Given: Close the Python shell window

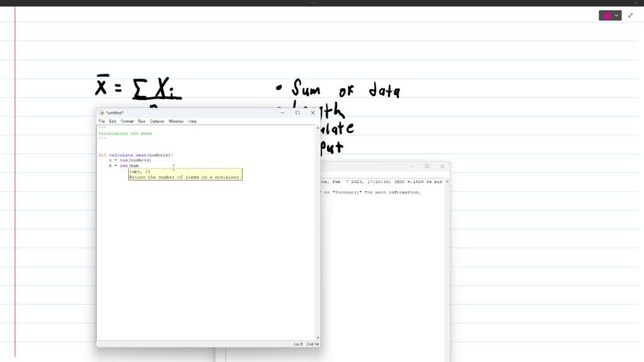Looking at the screenshot, I should pyautogui.click(x=442, y=167).
